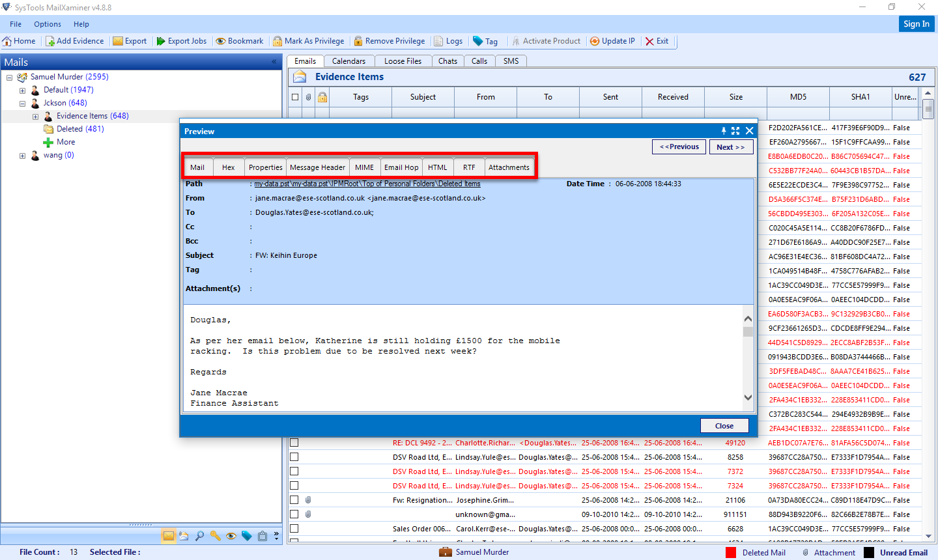Viewport: 938px width, 560px height.
Task: Open the Options menu
Action: pos(48,24)
